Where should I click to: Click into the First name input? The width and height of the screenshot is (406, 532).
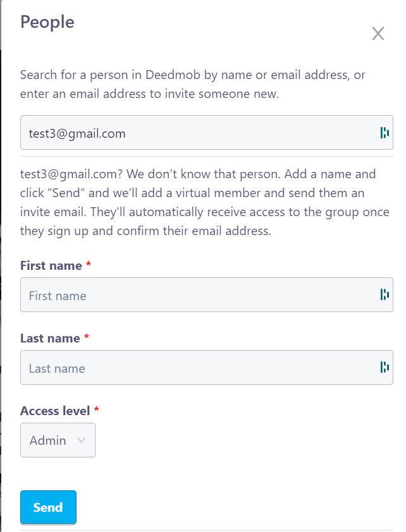[196, 295]
